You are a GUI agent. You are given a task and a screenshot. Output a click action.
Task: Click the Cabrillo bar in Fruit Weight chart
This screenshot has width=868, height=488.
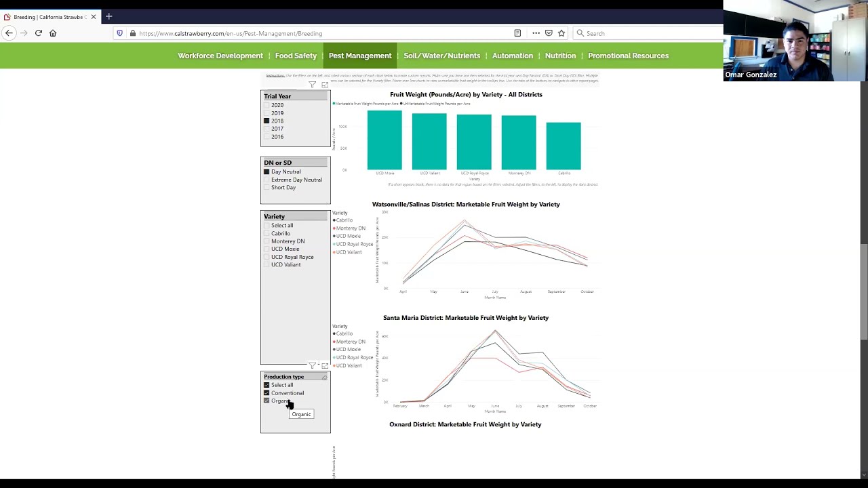(x=564, y=146)
